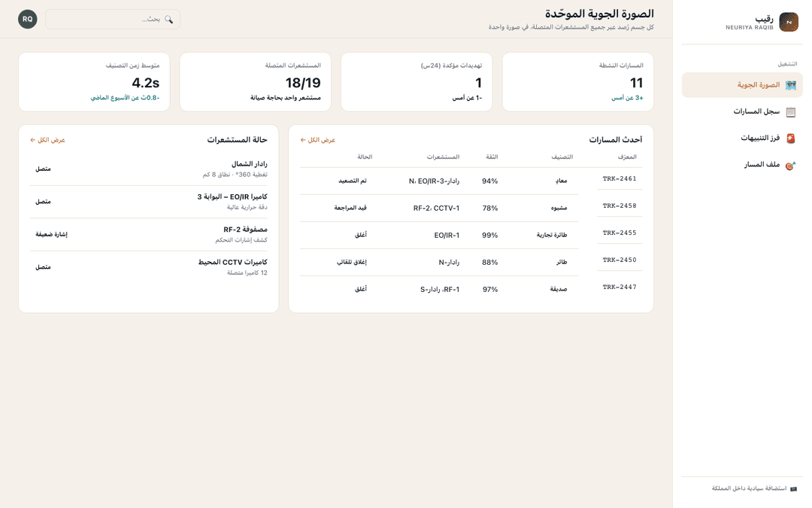Click the صديقة classification cell
Image resolution: width=812 pixels, height=508 pixels.
[x=559, y=289]
